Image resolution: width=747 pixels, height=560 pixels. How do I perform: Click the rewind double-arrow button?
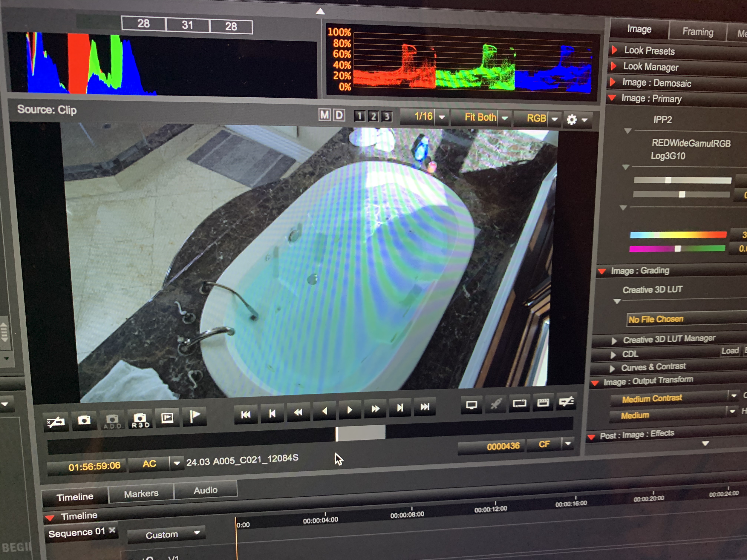tap(298, 412)
